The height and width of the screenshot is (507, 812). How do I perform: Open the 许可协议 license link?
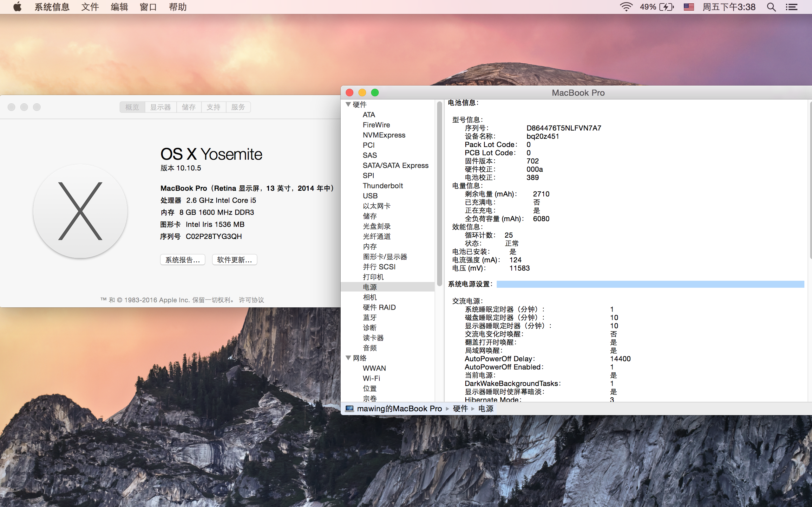click(x=251, y=300)
